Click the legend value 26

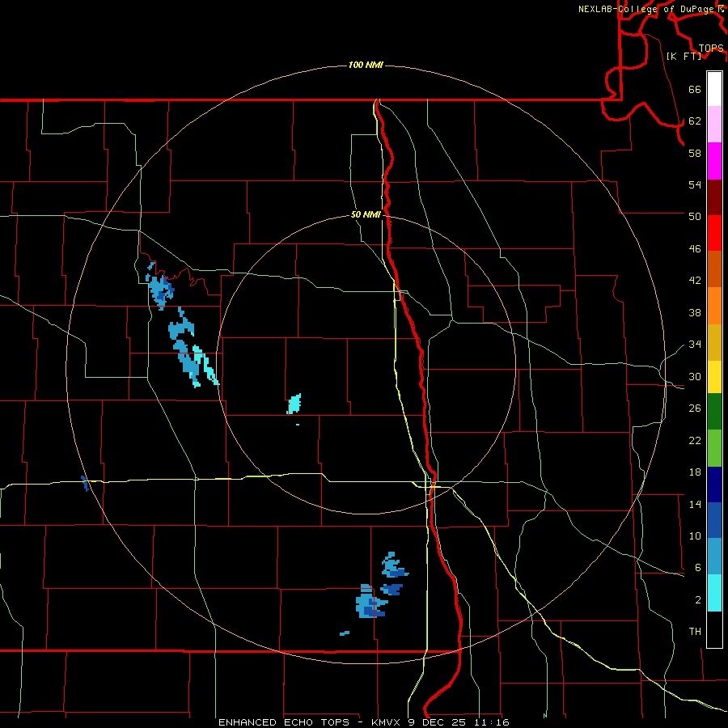[x=695, y=408]
